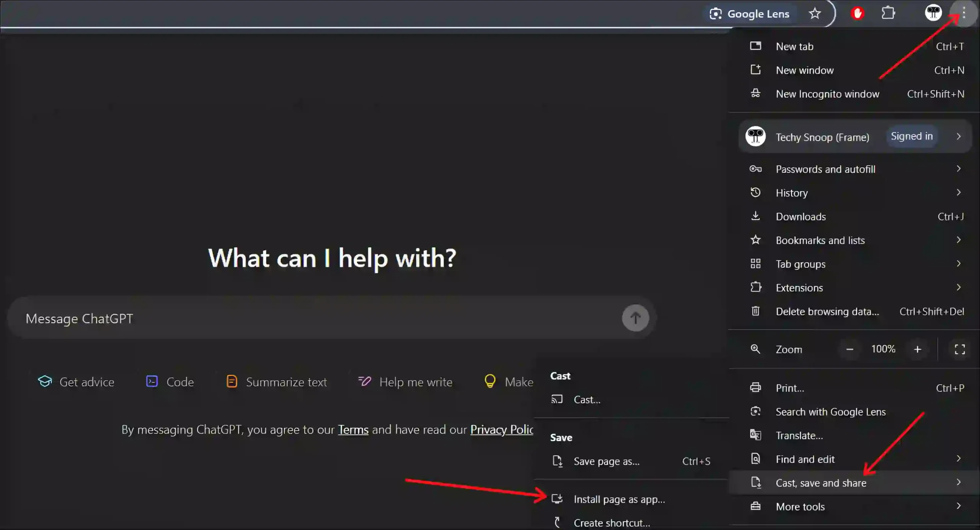Open Downloads from the menu
Image resolution: width=980 pixels, height=530 pixels.
[854, 216]
